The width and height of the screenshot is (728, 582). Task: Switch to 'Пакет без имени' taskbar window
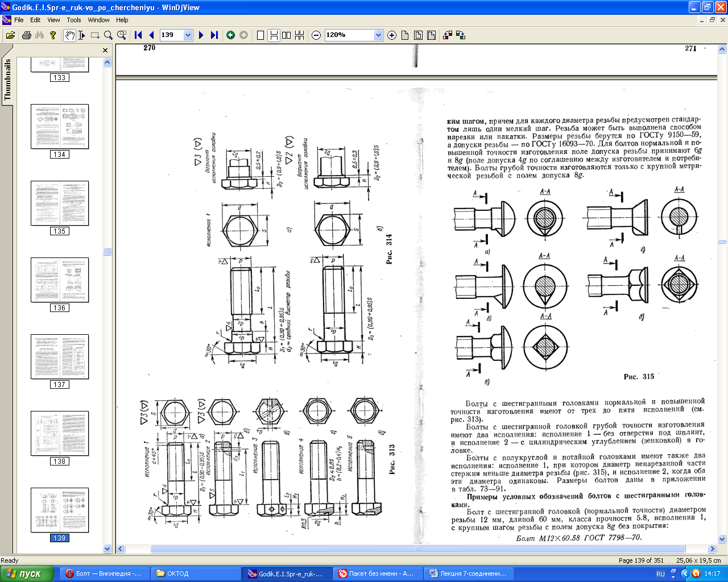coord(378,573)
